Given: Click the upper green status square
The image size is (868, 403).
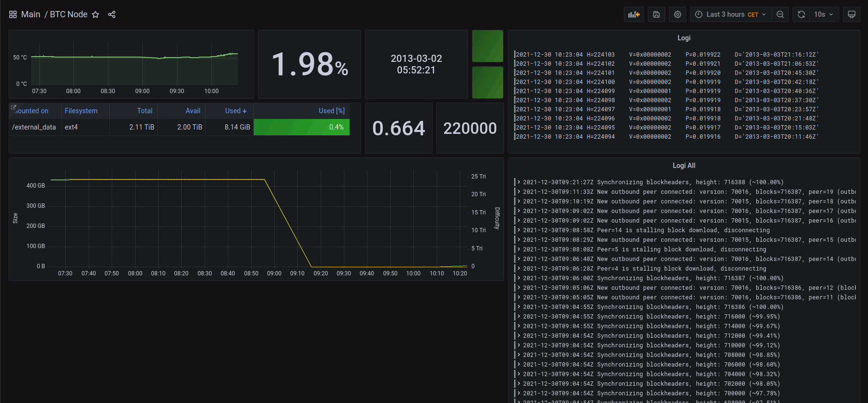Looking at the screenshot, I should (x=487, y=46).
